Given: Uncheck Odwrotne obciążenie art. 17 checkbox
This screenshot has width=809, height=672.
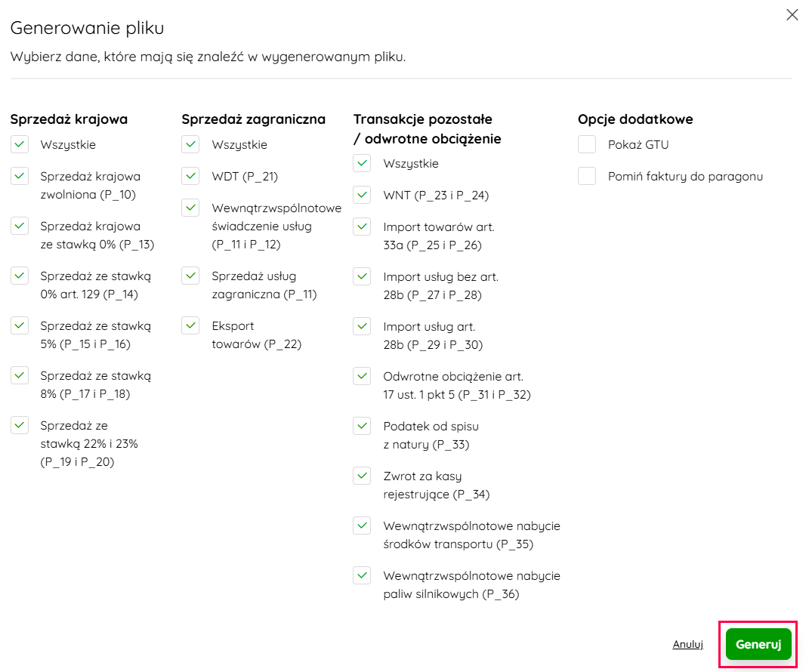Looking at the screenshot, I should click(362, 376).
